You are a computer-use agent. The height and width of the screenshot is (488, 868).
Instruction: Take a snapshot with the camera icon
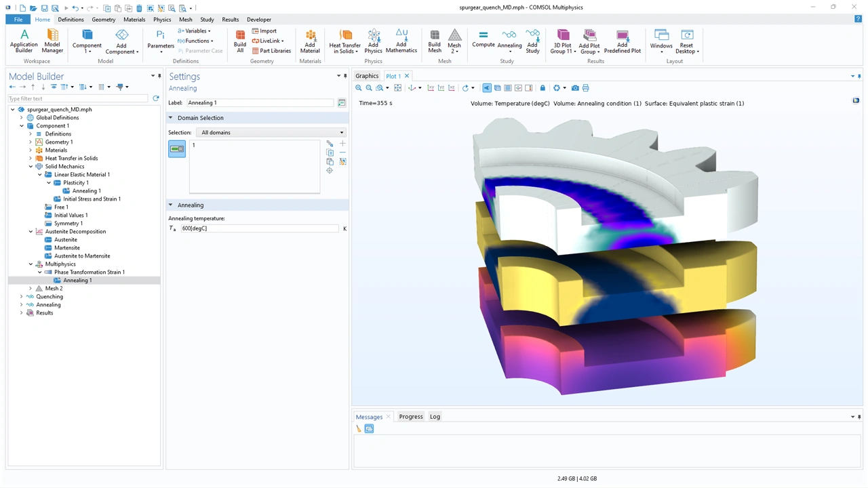point(575,88)
